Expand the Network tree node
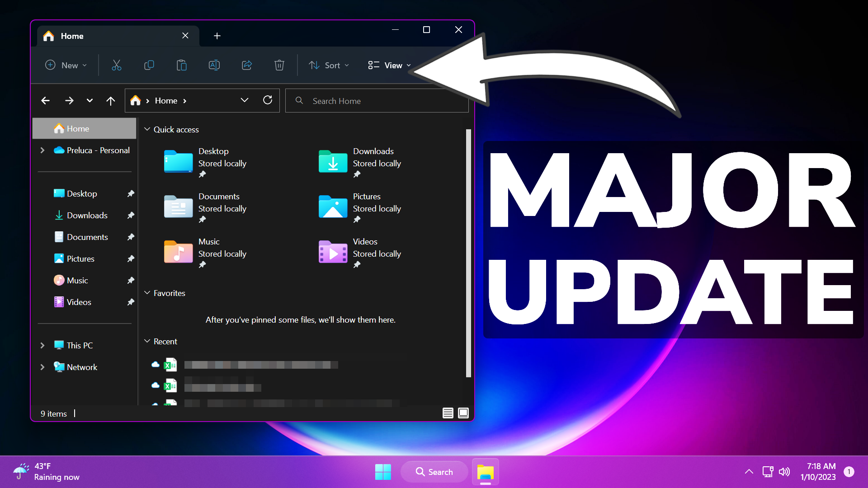Viewport: 868px width, 488px height. click(42, 367)
